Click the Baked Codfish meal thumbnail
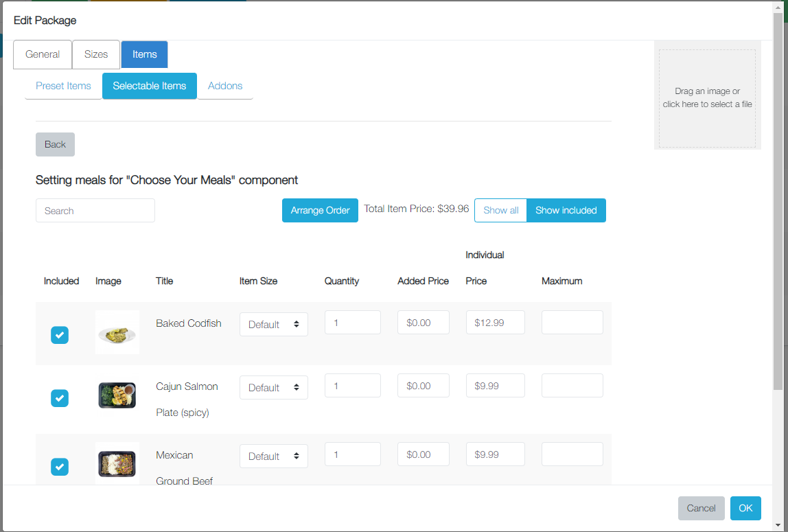788x532 pixels. (117, 333)
